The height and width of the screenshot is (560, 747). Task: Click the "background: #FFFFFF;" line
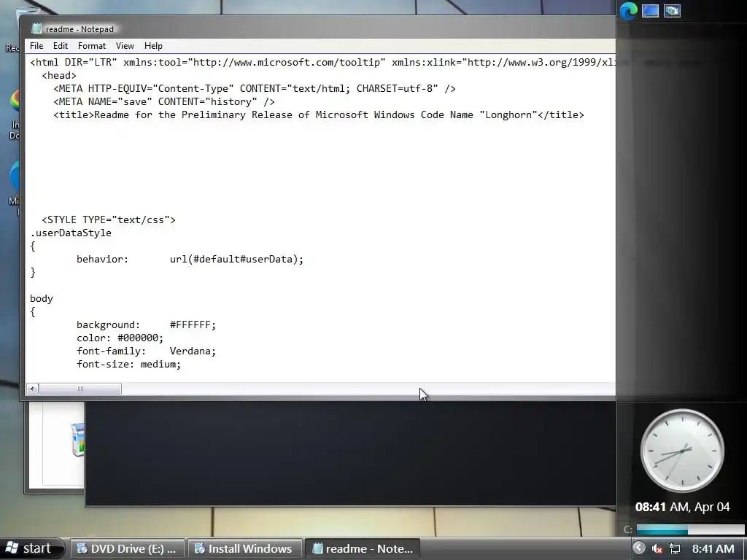[146, 324]
